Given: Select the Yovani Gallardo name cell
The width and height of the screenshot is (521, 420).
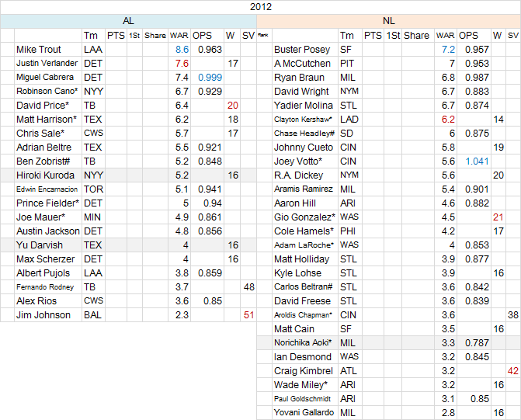Looking at the screenshot, I should click(305, 412).
